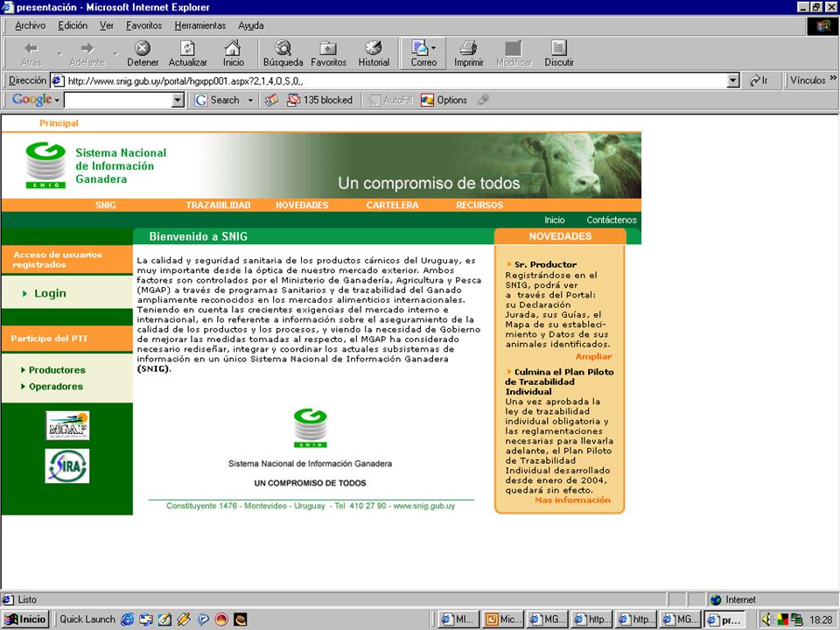Click the SNIG navigation tab
This screenshot has width=840, height=630.
pos(106,205)
